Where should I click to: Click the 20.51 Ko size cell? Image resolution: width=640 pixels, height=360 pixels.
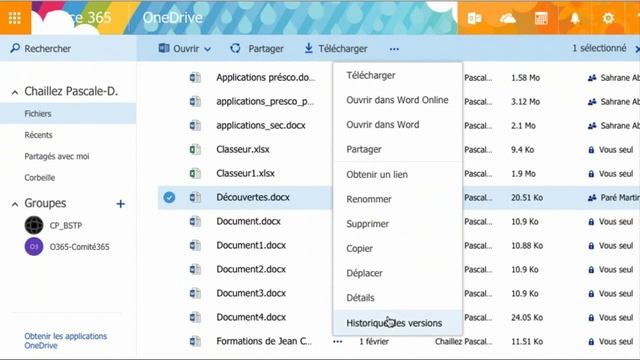coord(527,198)
